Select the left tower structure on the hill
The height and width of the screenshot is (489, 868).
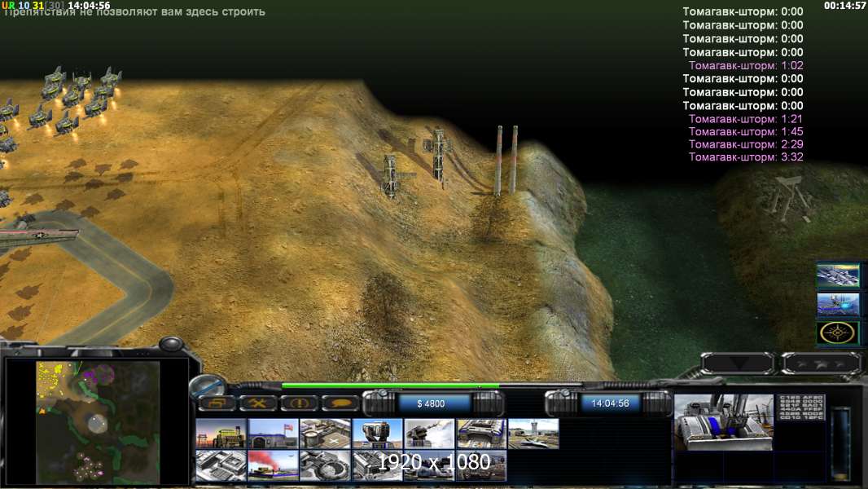pos(392,175)
